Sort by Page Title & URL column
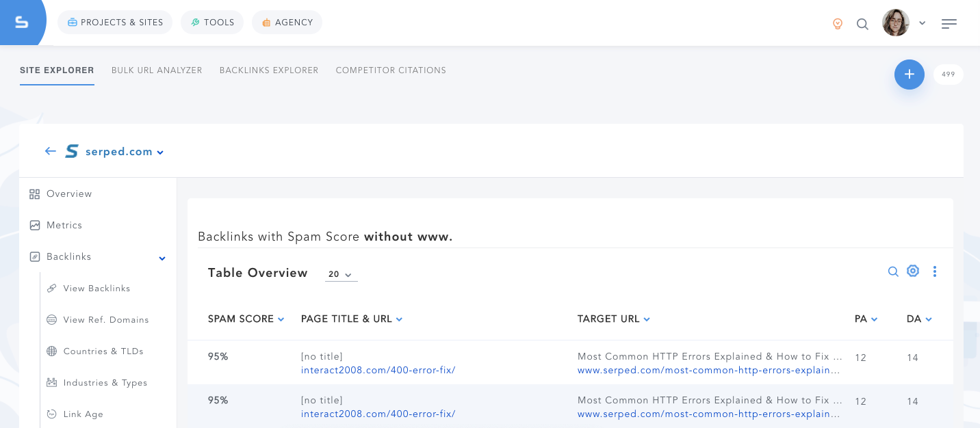The image size is (980, 428). pyautogui.click(x=352, y=319)
